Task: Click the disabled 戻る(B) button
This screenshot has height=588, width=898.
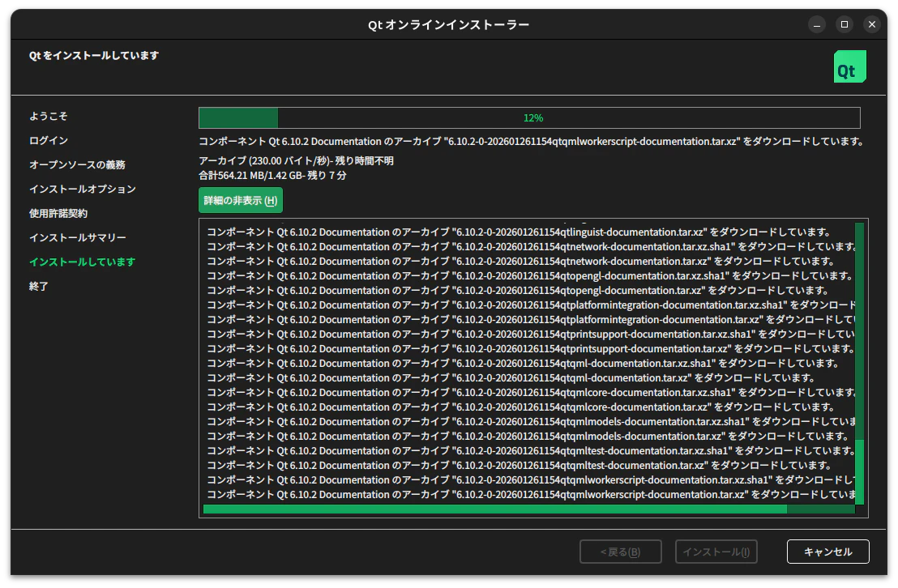Action: pos(620,552)
